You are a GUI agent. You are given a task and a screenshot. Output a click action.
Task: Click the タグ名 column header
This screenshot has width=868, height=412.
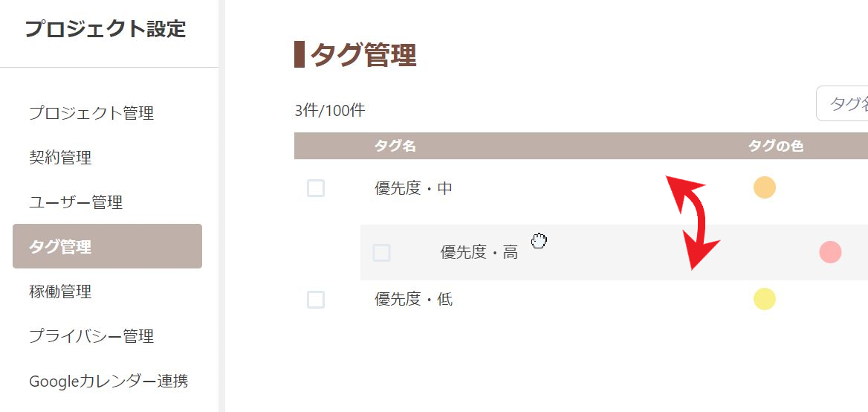395,147
